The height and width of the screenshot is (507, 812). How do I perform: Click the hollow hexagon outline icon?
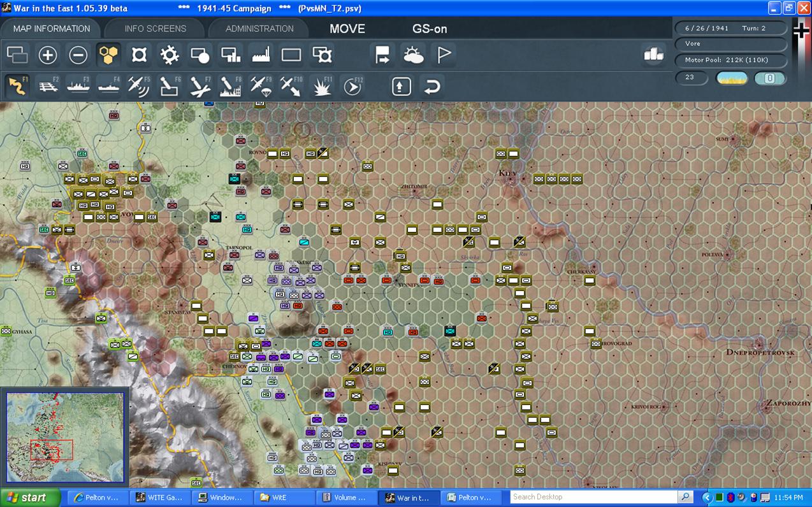[139, 55]
